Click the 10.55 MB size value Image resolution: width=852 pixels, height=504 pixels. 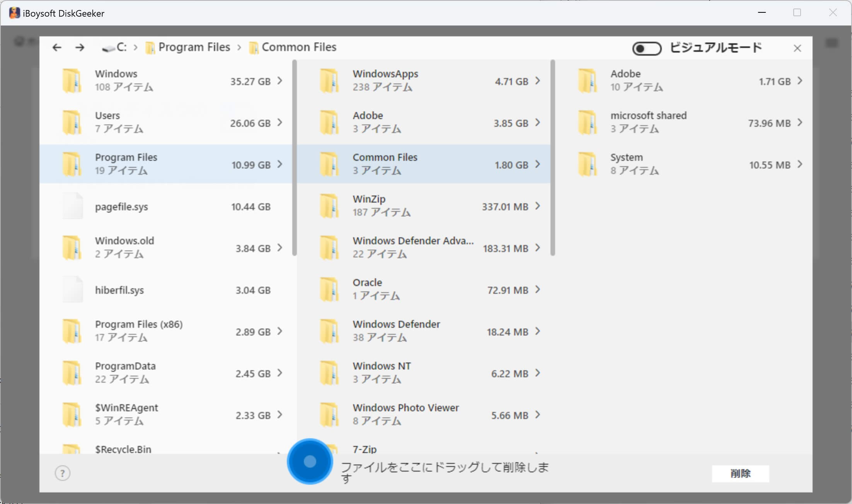click(x=770, y=165)
